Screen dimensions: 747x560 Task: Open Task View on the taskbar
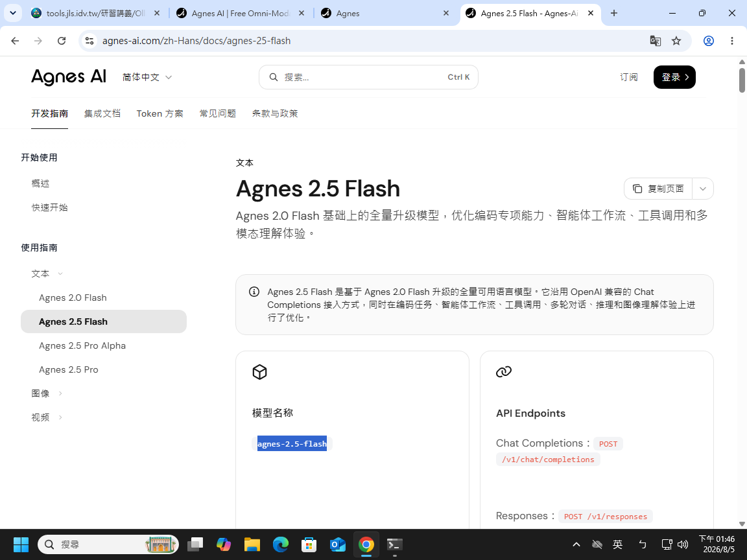click(195, 544)
